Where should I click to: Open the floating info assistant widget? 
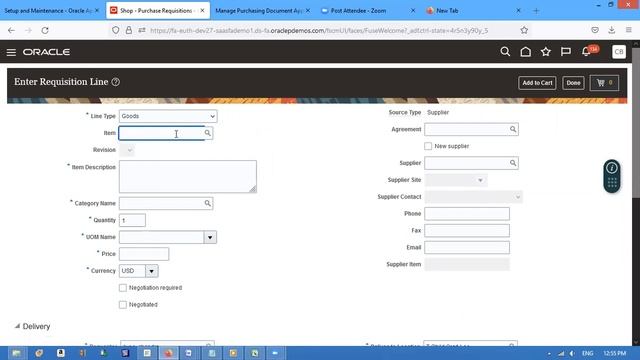coord(611,176)
